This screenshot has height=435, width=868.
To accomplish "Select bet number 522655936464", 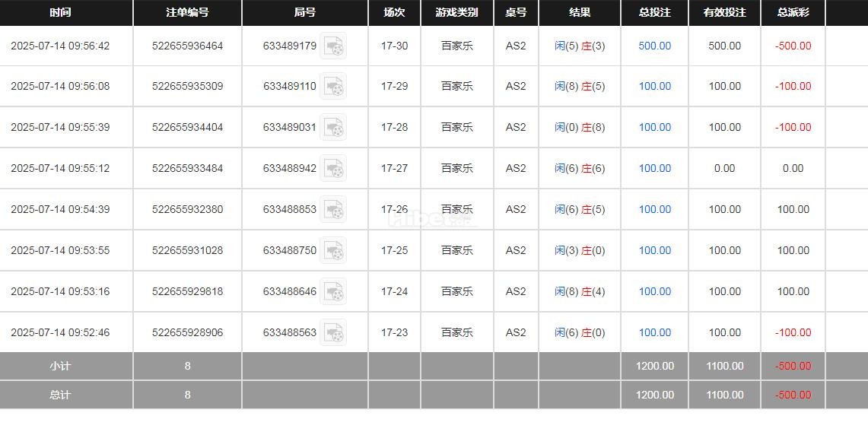I will point(187,46).
